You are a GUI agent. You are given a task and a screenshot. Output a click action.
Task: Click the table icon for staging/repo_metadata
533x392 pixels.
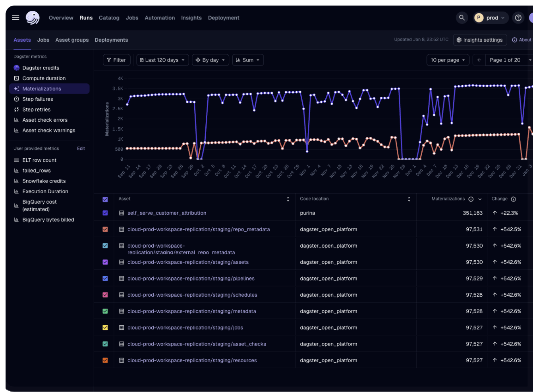point(122,229)
